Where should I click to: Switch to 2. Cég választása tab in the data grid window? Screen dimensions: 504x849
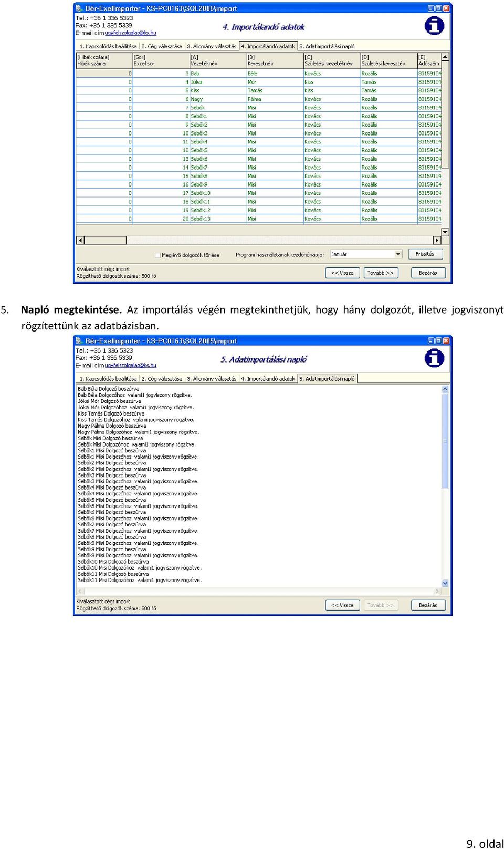[x=162, y=46]
